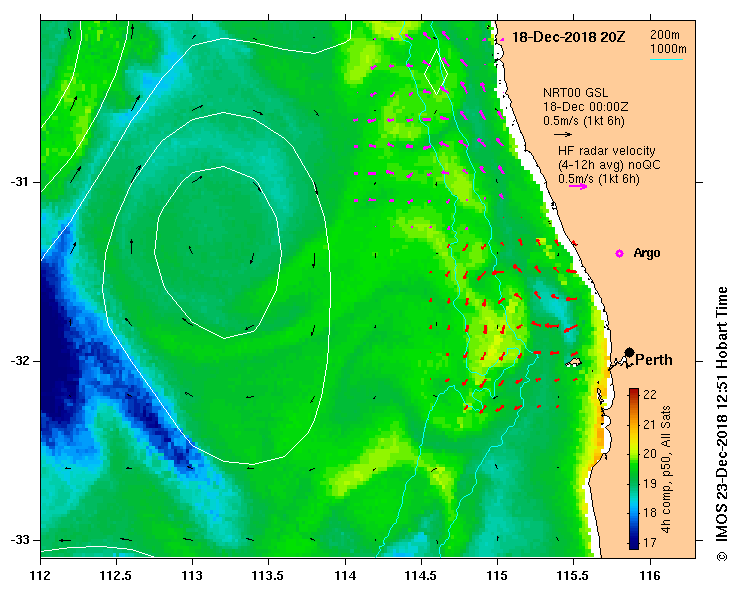This screenshot has width=739, height=592.
Task: Click the black Perth location dot
Action: pyautogui.click(x=629, y=352)
